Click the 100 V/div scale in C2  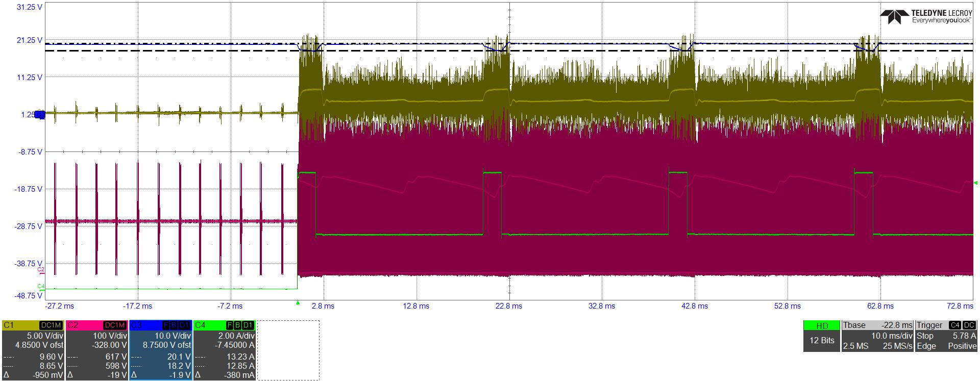(110, 336)
